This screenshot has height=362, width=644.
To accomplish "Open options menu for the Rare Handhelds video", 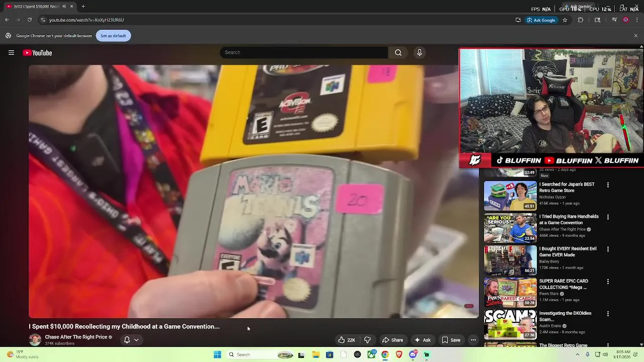I will click(x=608, y=217).
